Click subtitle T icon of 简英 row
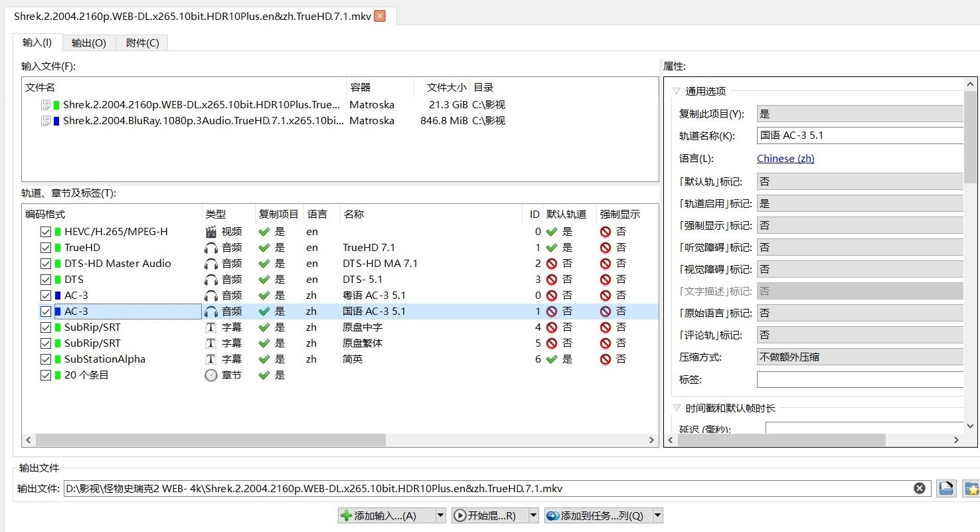This screenshot has width=980, height=532. click(x=211, y=359)
